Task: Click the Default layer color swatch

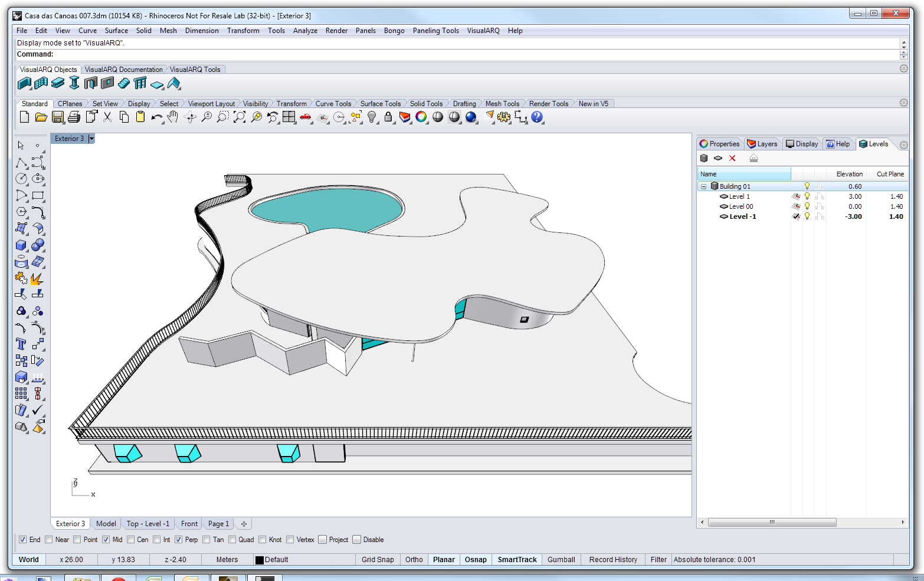Action: [x=259, y=560]
